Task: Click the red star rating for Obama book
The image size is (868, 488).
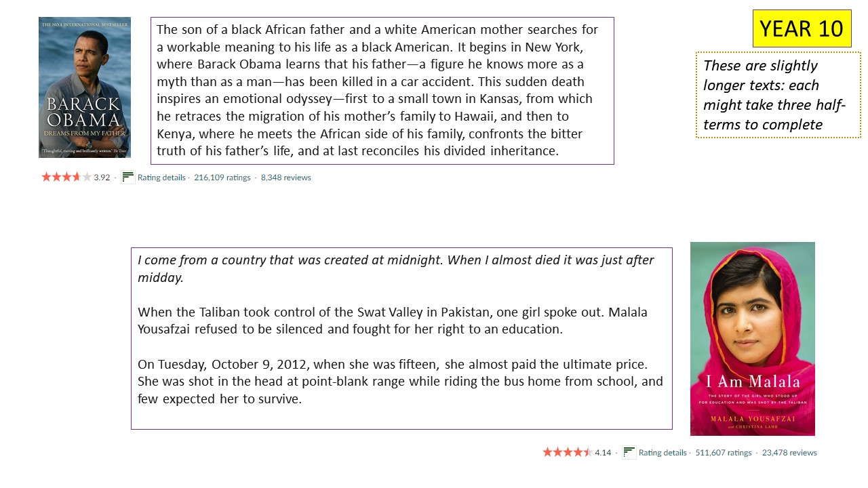Action: pyautogui.click(x=66, y=178)
